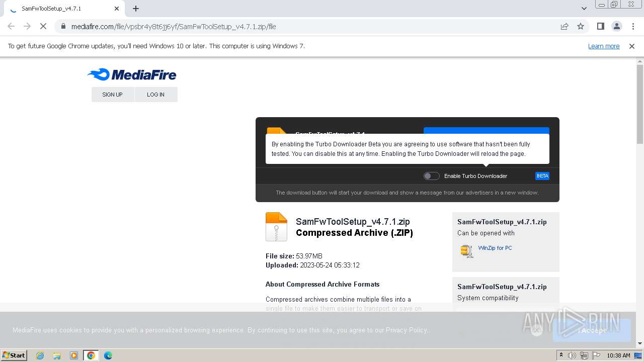Click the 'Can be opened with' text
The height and width of the screenshot is (362, 644).
click(x=486, y=233)
